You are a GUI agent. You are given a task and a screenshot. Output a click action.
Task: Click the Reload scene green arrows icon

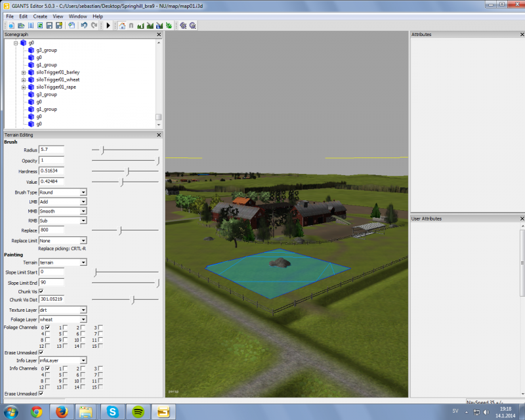point(40,26)
